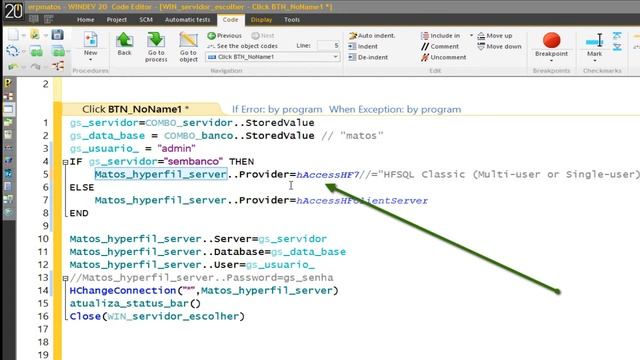Click the Go to process icon
Image resolution: width=640 pixels, height=360 pixels.
pyautogui.click(x=156, y=40)
